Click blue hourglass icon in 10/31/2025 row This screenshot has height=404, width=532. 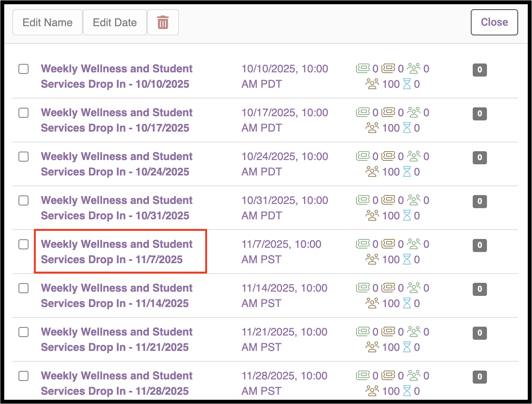407,215
